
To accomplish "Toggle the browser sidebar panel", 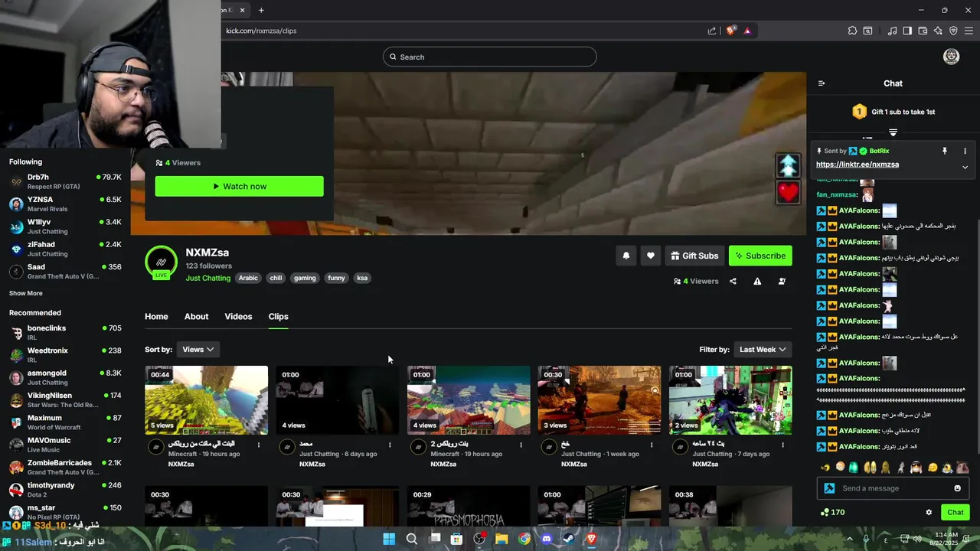I will point(907,31).
